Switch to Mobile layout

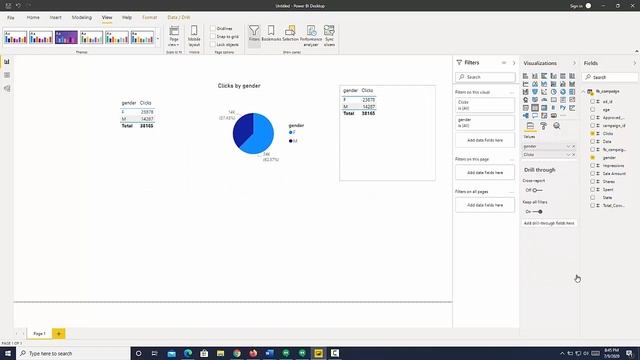[194, 36]
